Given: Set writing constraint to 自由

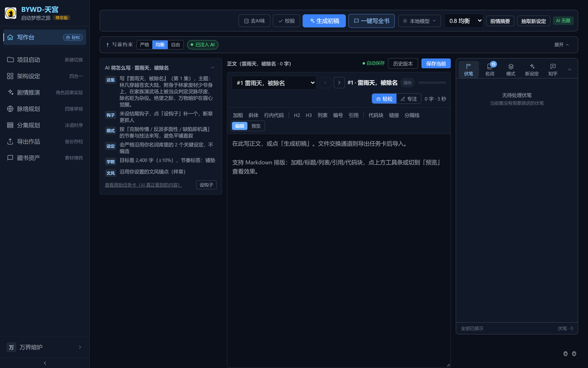Looking at the screenshot, I should (x=175, y=45).
